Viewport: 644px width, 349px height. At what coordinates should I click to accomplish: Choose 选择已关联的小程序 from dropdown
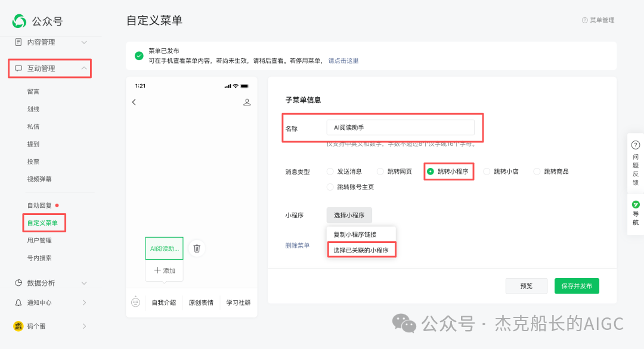(361, 250)
